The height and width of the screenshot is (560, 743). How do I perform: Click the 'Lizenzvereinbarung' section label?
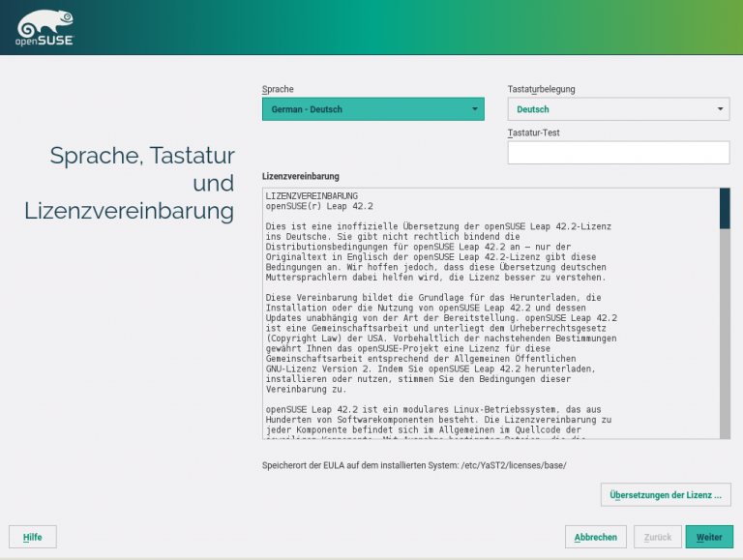click(x=301, y=176)
